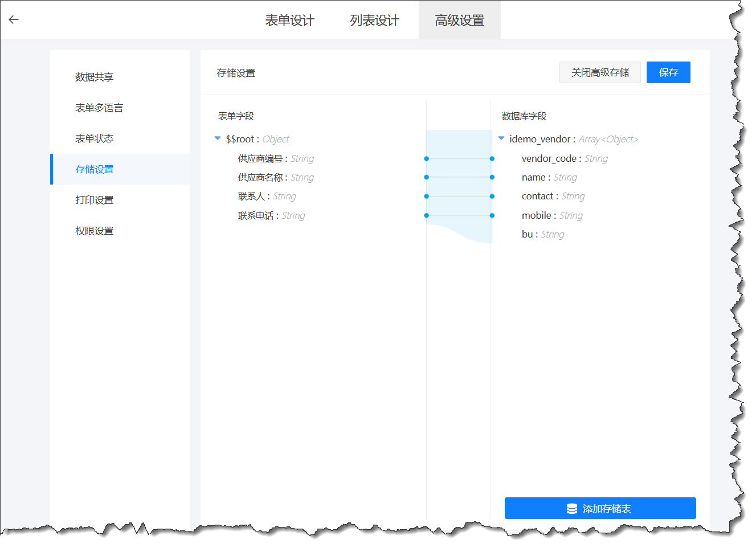Open the 打印设置 section

pos(94,200)
